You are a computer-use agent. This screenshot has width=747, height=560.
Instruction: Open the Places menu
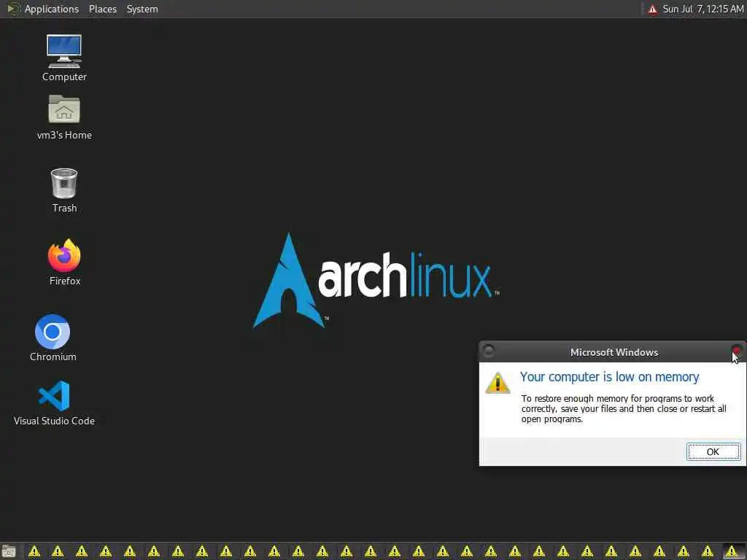102,9
